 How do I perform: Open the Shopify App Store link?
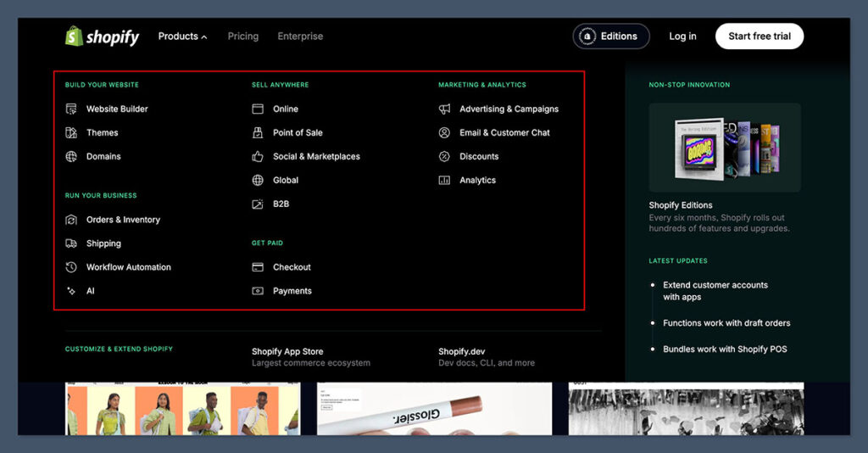287,351
